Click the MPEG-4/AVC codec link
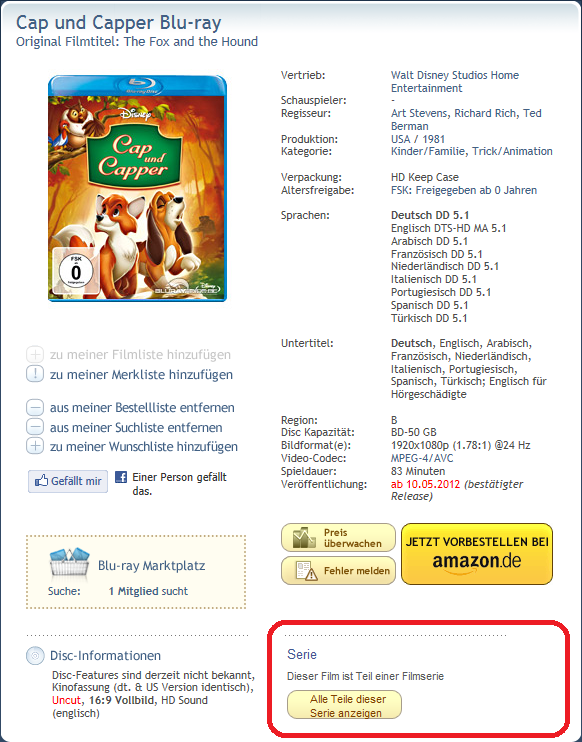582x742 pixels. coord(422,458)
